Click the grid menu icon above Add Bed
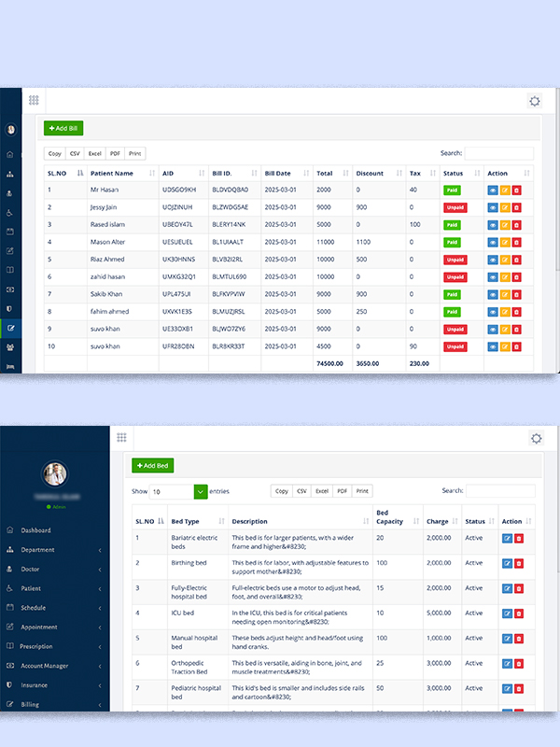Viewport: 560px width, 747px height. [x=121, y=438]
